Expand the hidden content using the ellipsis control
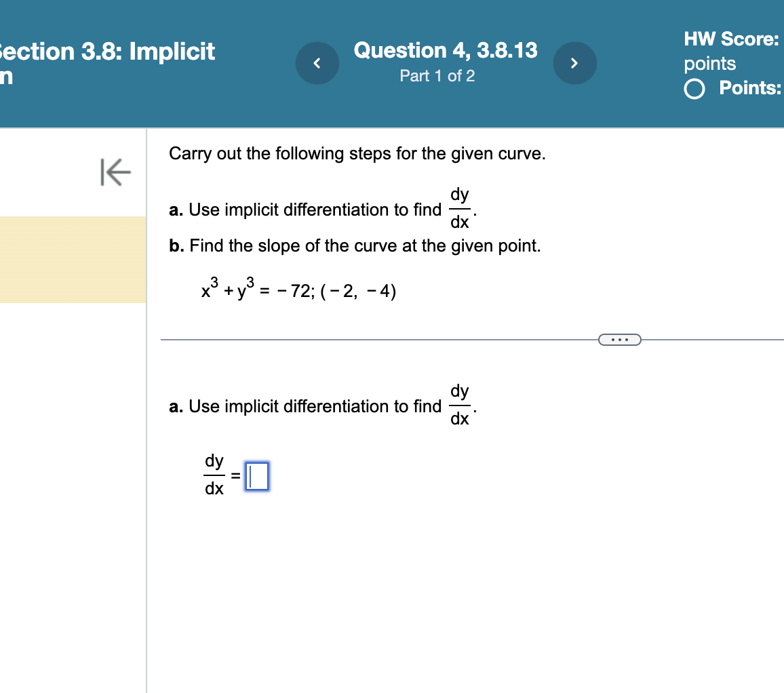The image size is (784, 693). [x=619, y=339]
